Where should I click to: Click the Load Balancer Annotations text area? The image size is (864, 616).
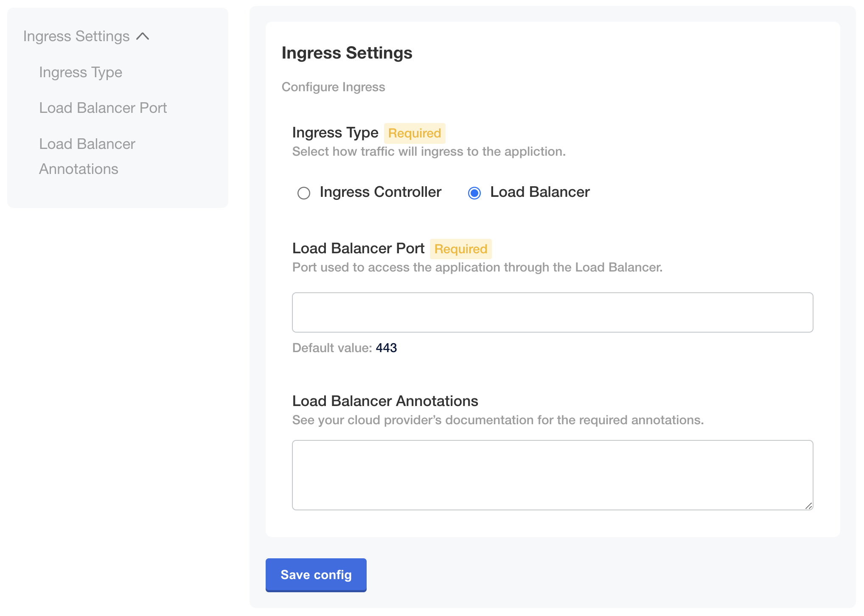point(552,474)
